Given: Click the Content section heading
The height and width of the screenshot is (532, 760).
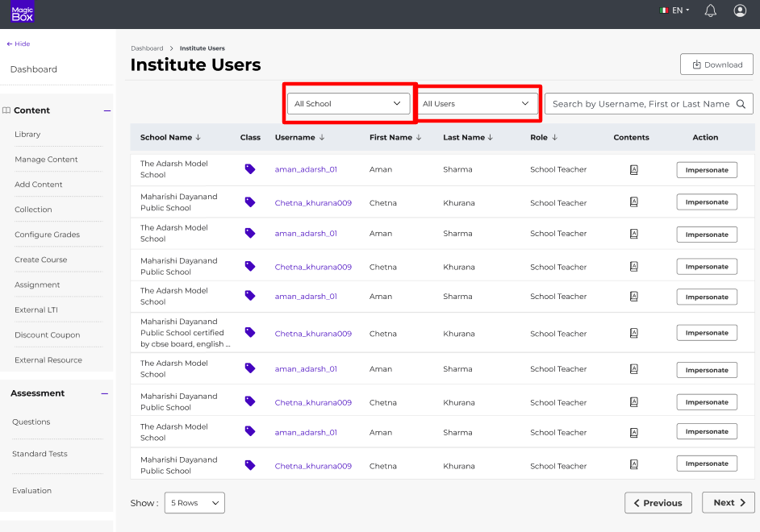Looking at the screenshot, I should pyautogui.click(x=31, y=110).
